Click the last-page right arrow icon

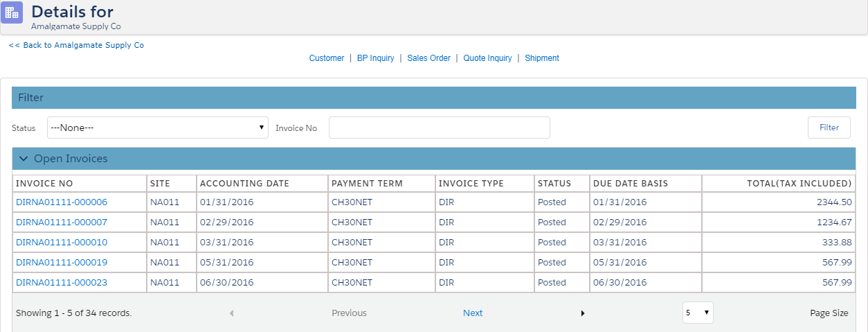tap(583, 313)
